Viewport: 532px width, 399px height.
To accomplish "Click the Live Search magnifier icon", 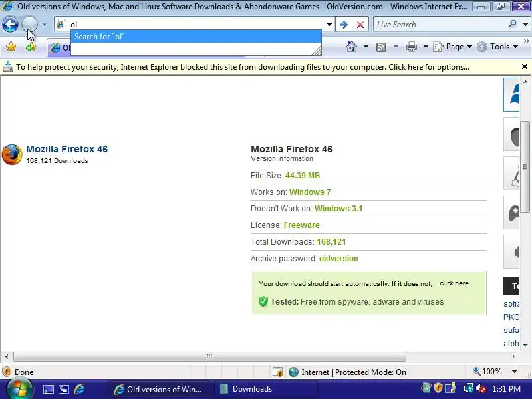I will pos(512,24).
